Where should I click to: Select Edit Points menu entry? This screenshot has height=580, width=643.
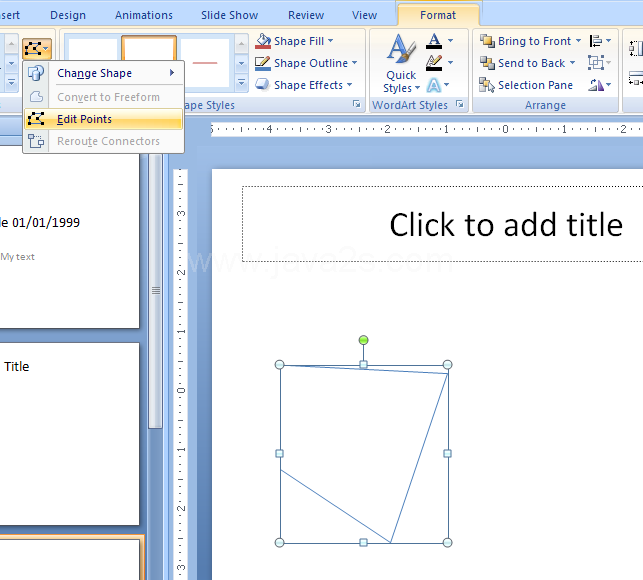pos(103,119)
